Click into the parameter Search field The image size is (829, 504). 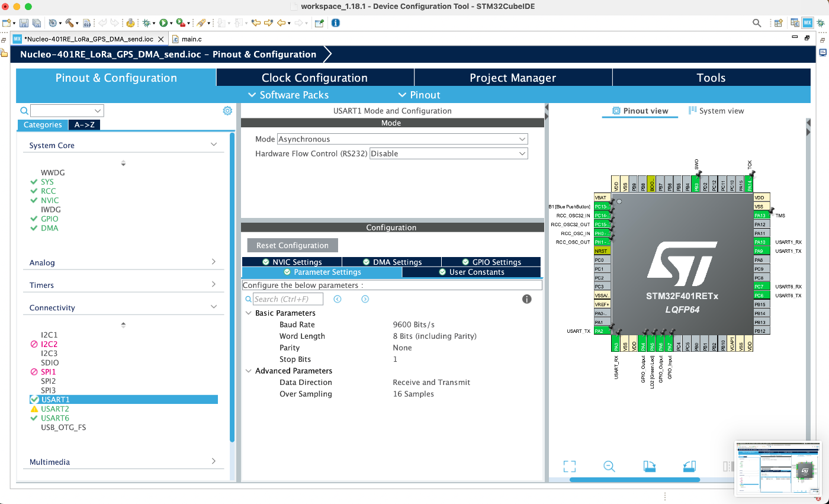[288, 299]
